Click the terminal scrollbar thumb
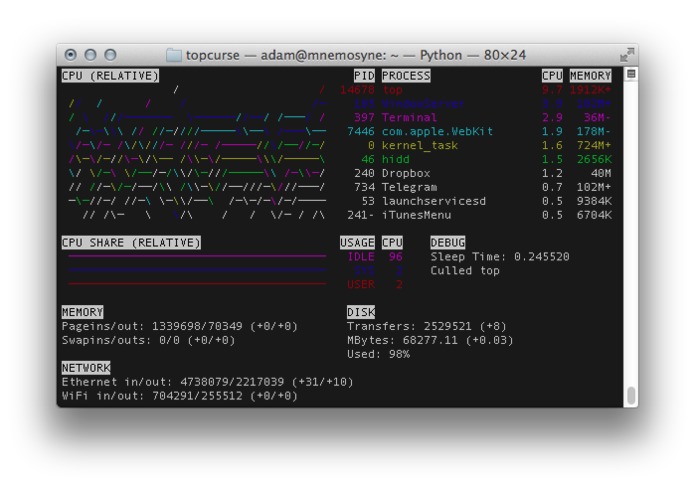This screenshot has height=494, width=695. pos(631,395)
